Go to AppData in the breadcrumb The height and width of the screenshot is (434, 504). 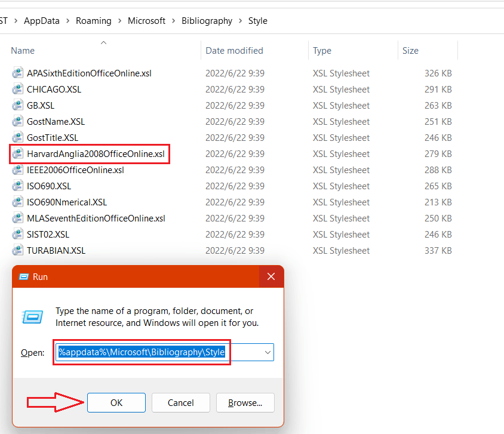pyautogui.click(x=42, y=21)
